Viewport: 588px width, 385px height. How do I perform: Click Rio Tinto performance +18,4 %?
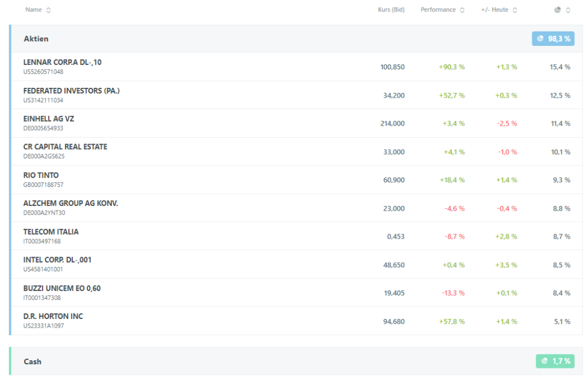coord(452,180)
